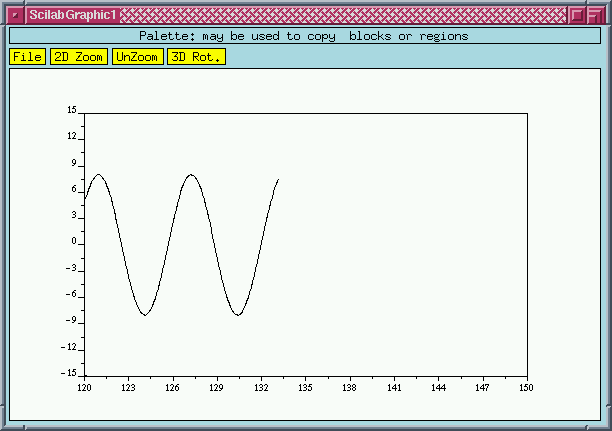
Task: Click the x-axis label 123
Action: pyautogui.click(x=128, y=387)
